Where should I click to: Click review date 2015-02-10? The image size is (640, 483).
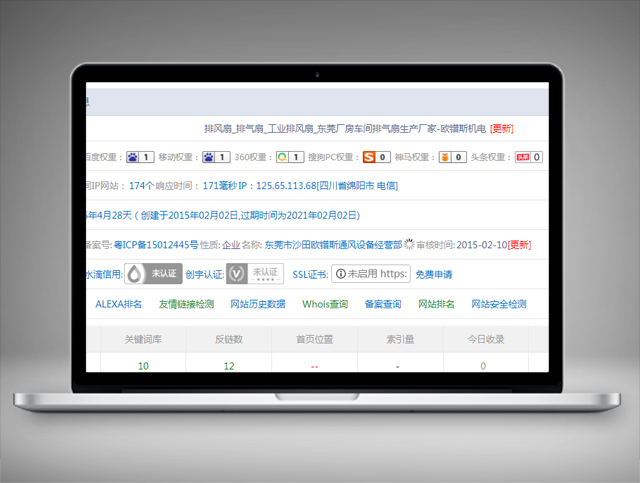[x=482, y=245]
